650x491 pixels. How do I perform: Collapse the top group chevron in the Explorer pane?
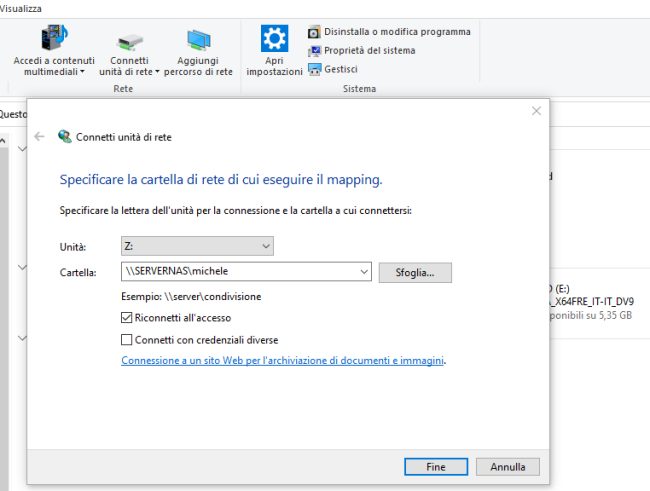(22, 148)
